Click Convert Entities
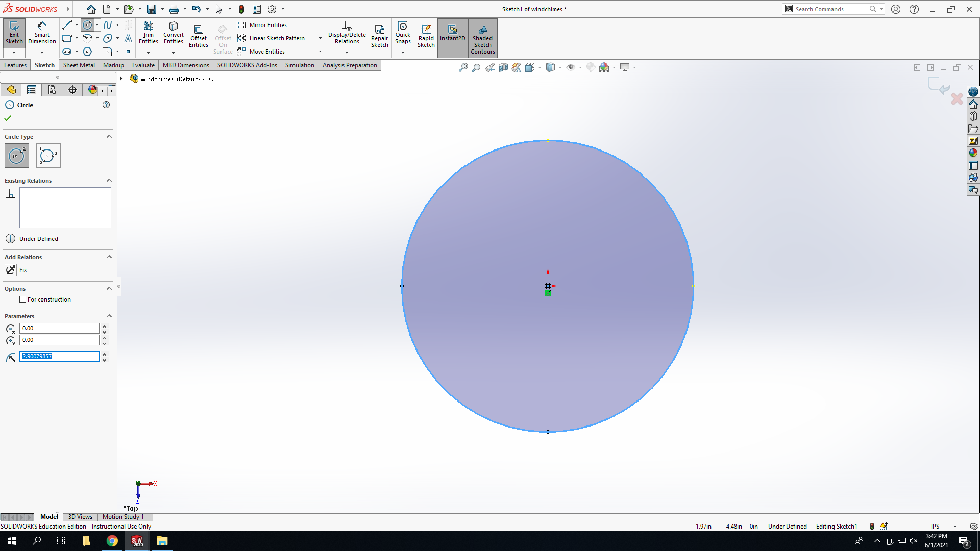 pos(174,34)
